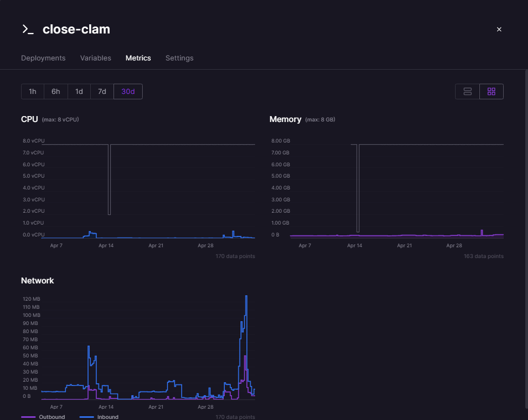This screenshot has width=528, height=420.
Task: Toggle the Outbound legend series
Action: [43, 417]
